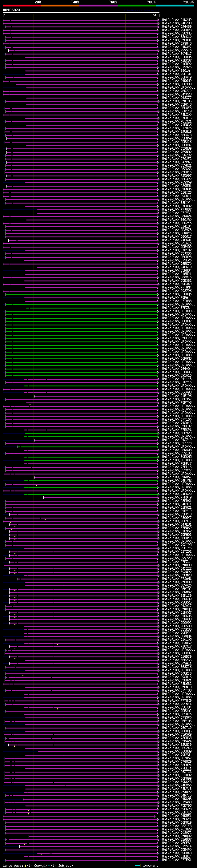Image resolution: width=197 pixels, height=868 pixels.
Task: Select the UniRef100_A8PT06 label
Action: [x=177, y=402]
